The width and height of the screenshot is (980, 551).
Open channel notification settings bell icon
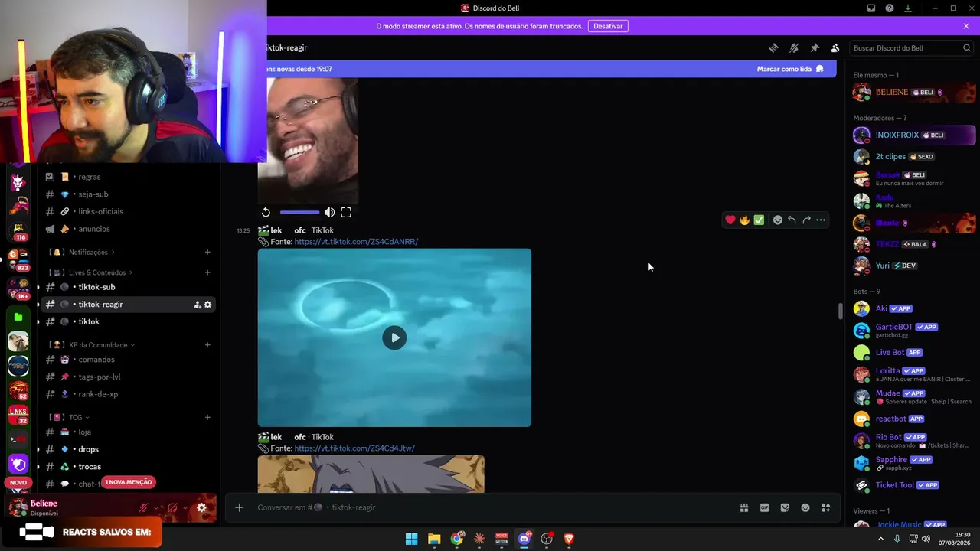[x=794, y=47]
